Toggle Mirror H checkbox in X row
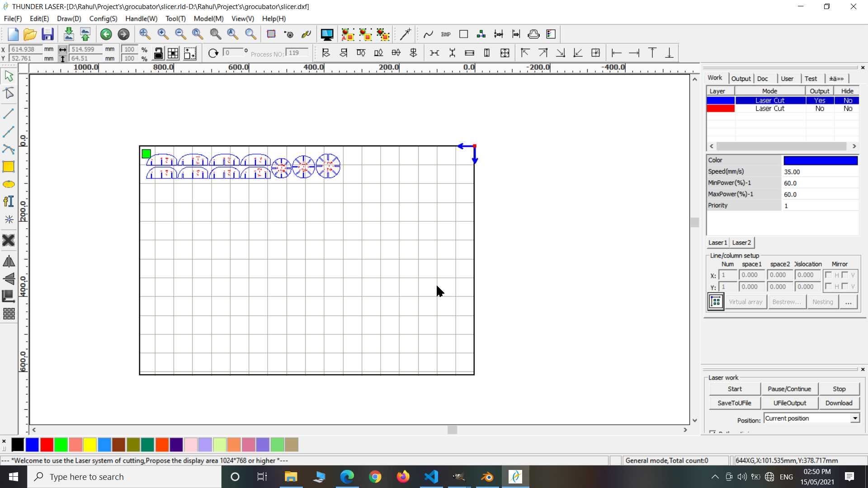The width and height of the screenshot is (868, 488). click(x=828, y=275)
